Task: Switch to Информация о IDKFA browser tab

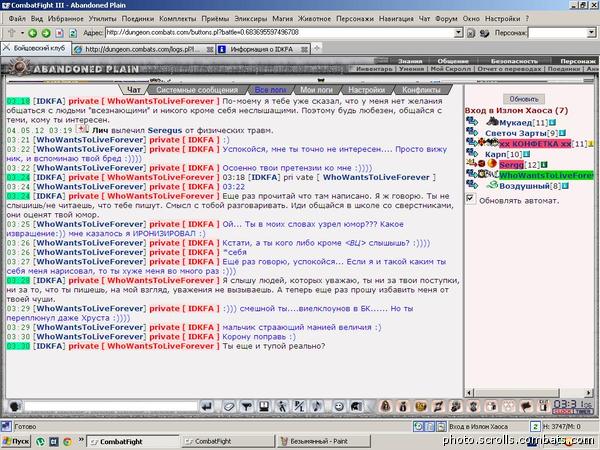Action: pos(261,49)
